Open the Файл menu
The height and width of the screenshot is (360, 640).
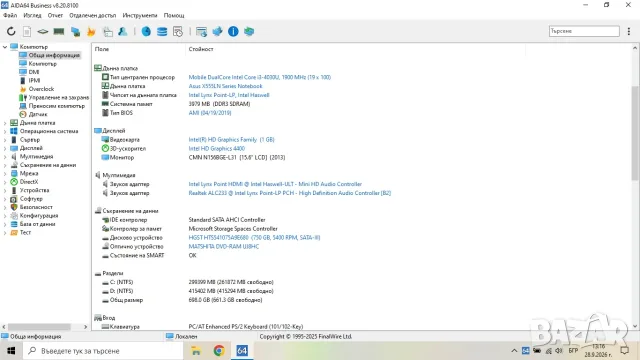(10, 16)
